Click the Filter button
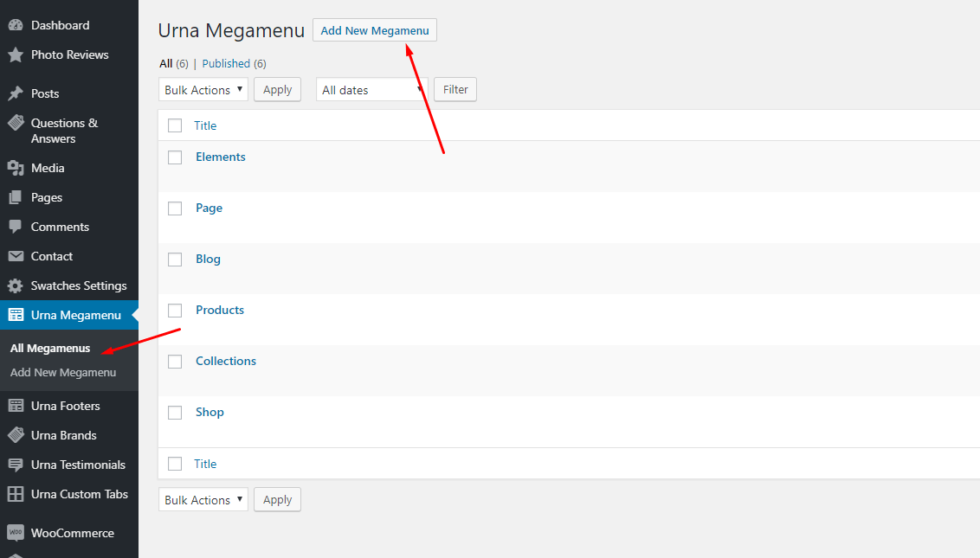Image resolution: width=980 pixels, height=558 pixels. tap(455, 89)
